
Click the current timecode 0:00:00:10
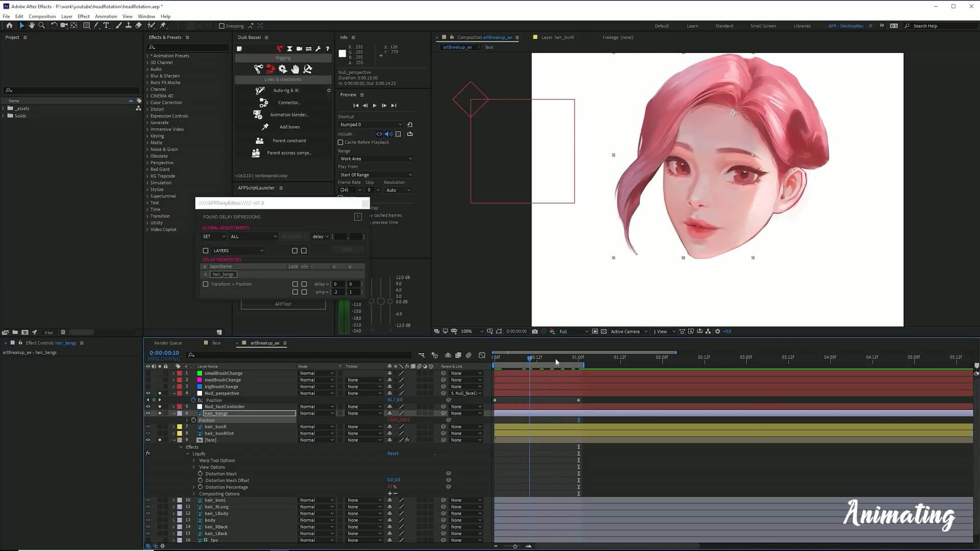tap(164, 353)
